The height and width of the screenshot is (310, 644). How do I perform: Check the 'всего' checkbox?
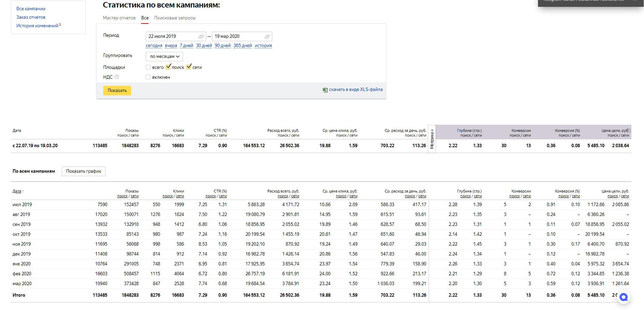coord(148,67)
